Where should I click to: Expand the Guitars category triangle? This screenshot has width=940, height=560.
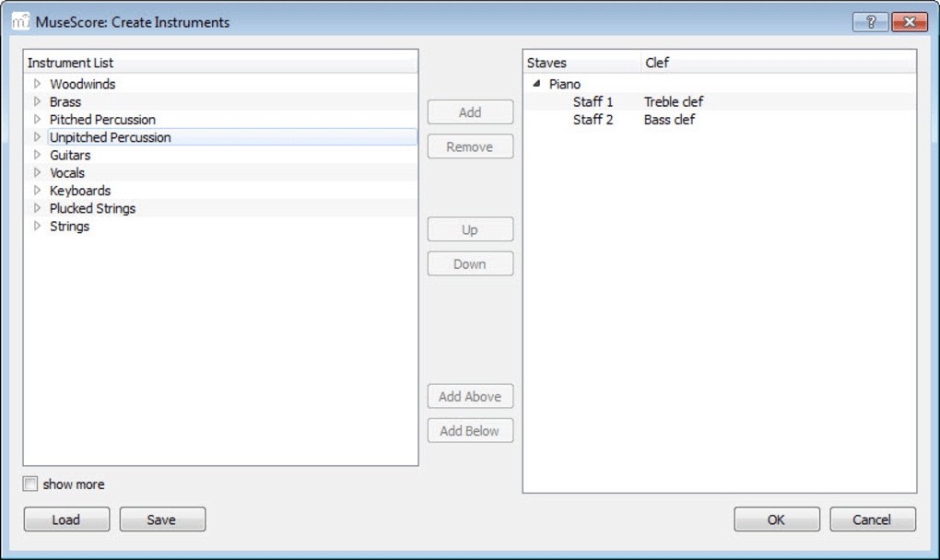[x=38, y=155]
